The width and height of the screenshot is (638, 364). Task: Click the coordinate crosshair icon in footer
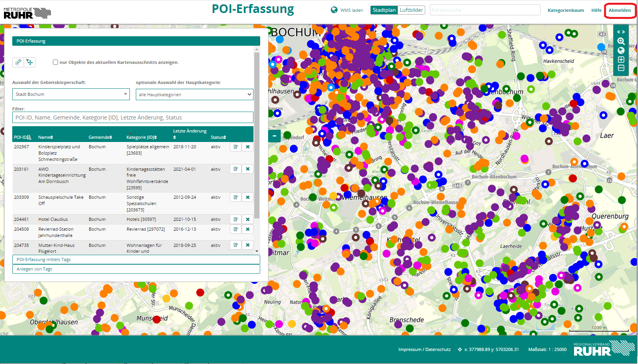click(x=460, y=349)
